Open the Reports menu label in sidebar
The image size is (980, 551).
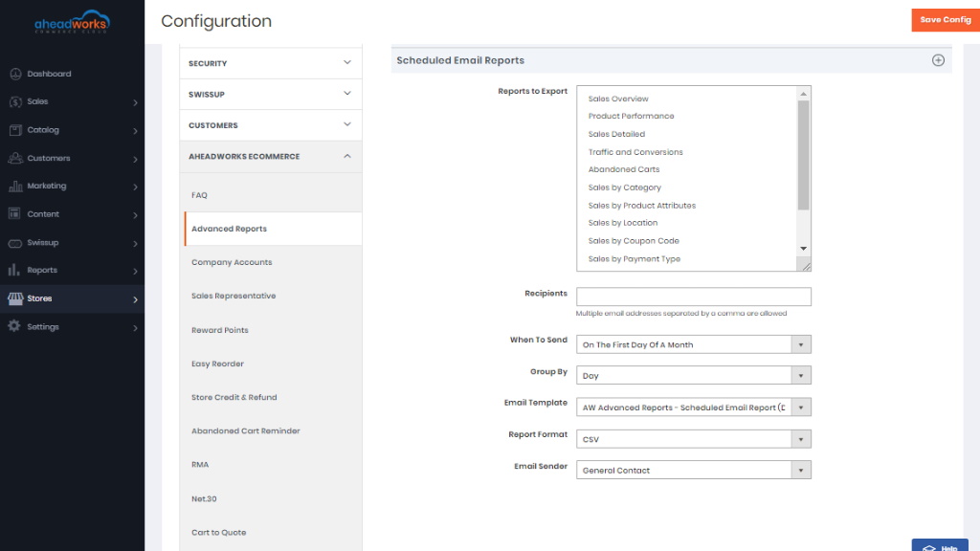[42, 270]
